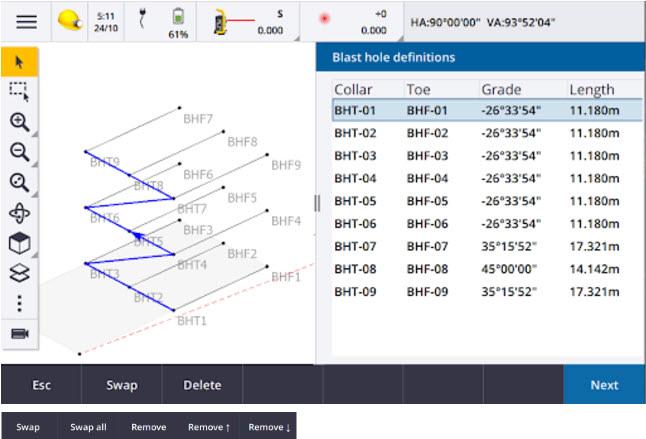This screenshot has width=646, height=439.
Task: Click Delete in the softkey bar
Action: [x=202, y=385]
